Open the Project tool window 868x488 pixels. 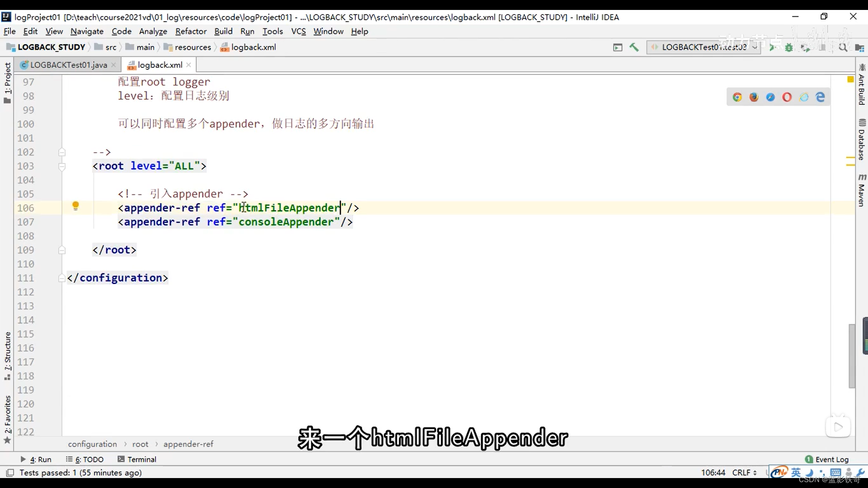[x=7, y=83]
